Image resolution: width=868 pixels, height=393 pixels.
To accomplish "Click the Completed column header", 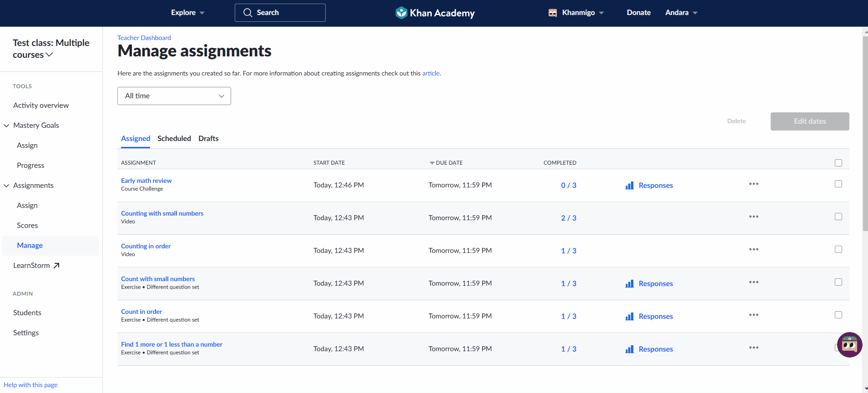I will 560,163.
